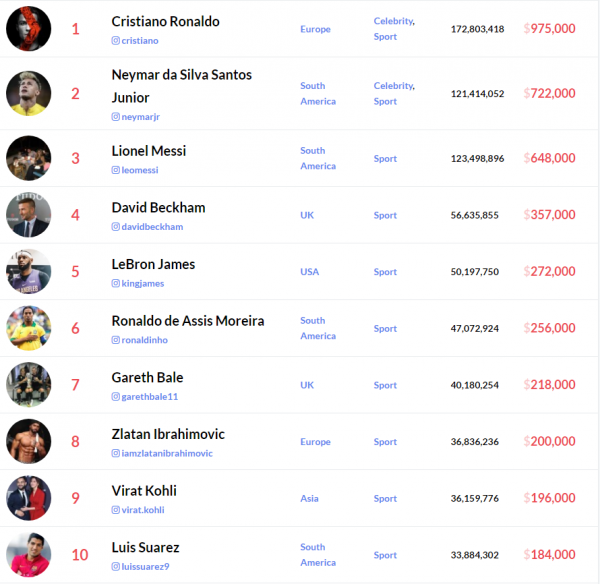The image size is (600, 584).
Task: Select the Sport category for David Beckham
Action: click(385, 215)
